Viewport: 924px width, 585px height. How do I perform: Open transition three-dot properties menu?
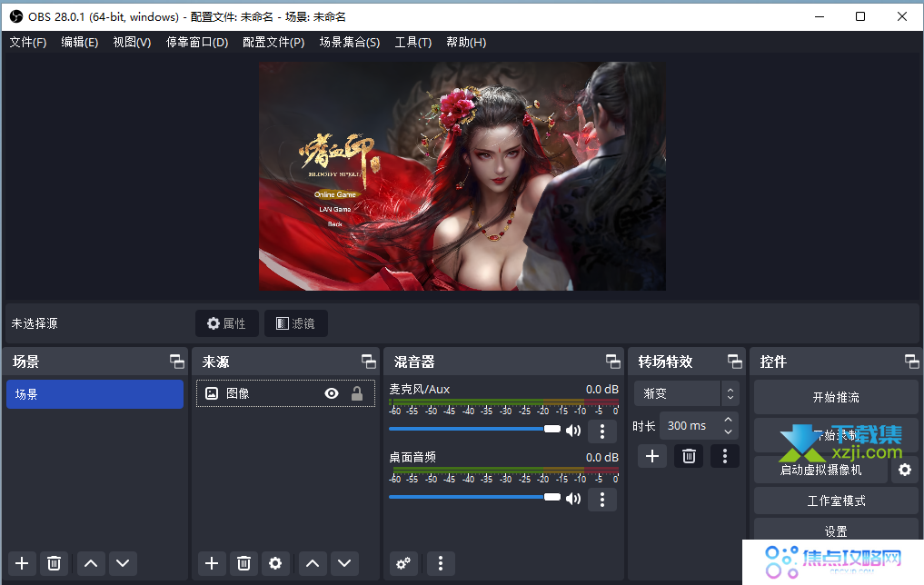click(725, 456)
